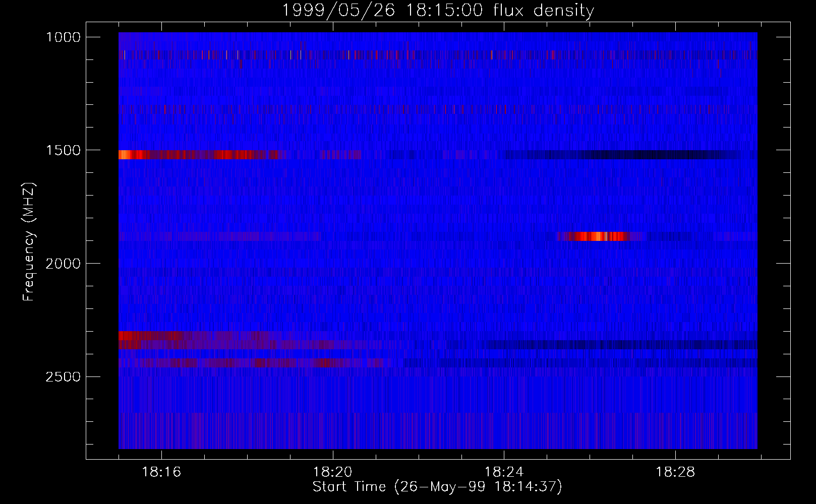Select the 'Frequency (MHZ)' y-axis label
Screen dimensions: 816x504
click(28, 241)
